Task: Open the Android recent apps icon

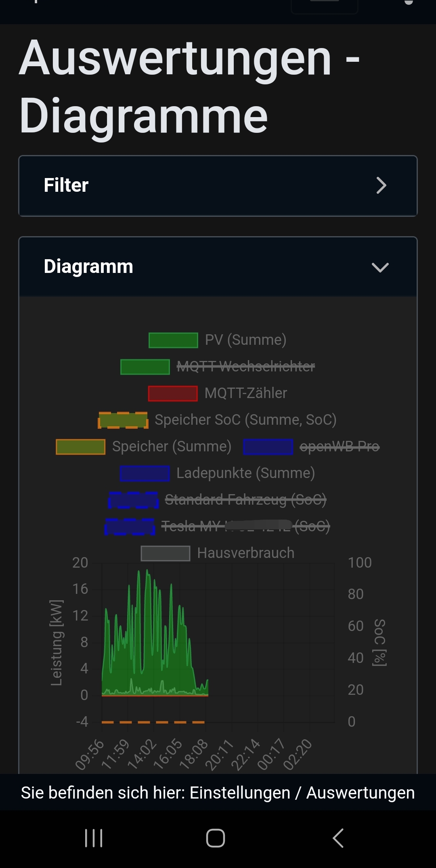Action: (x=94, y=838)
